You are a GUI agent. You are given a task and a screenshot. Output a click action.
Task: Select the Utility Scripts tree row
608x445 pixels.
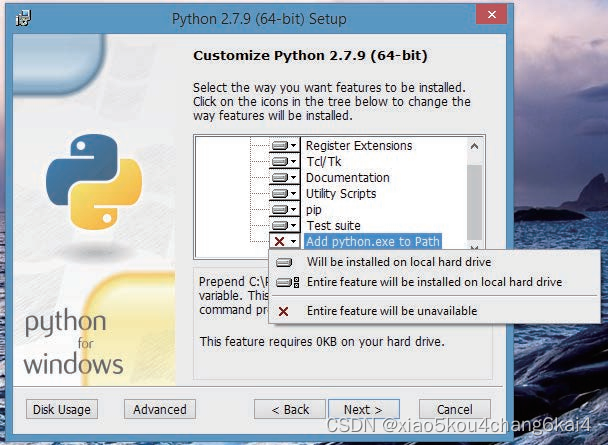341,193
